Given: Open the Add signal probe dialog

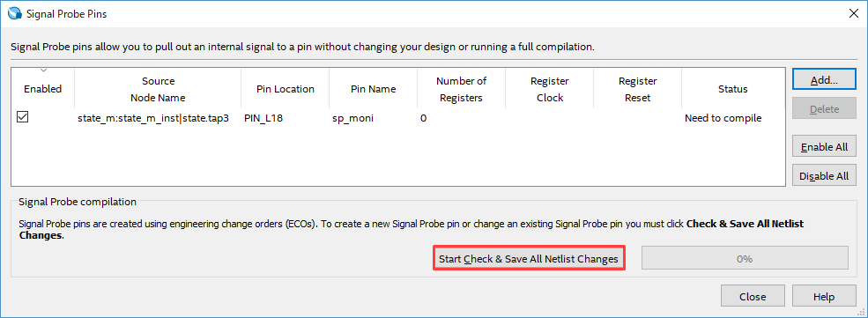Looking at the screenshot, I should (824, 80).
